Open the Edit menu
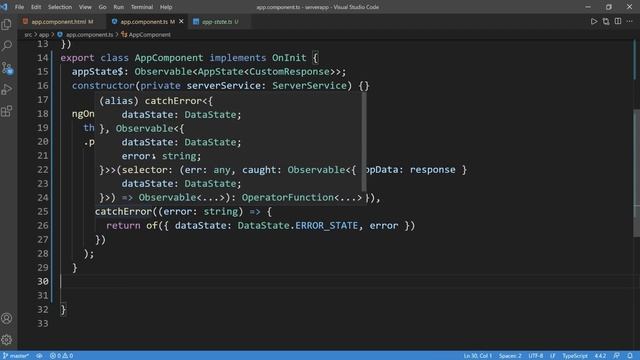640x360 pixels. coord(36,7)
